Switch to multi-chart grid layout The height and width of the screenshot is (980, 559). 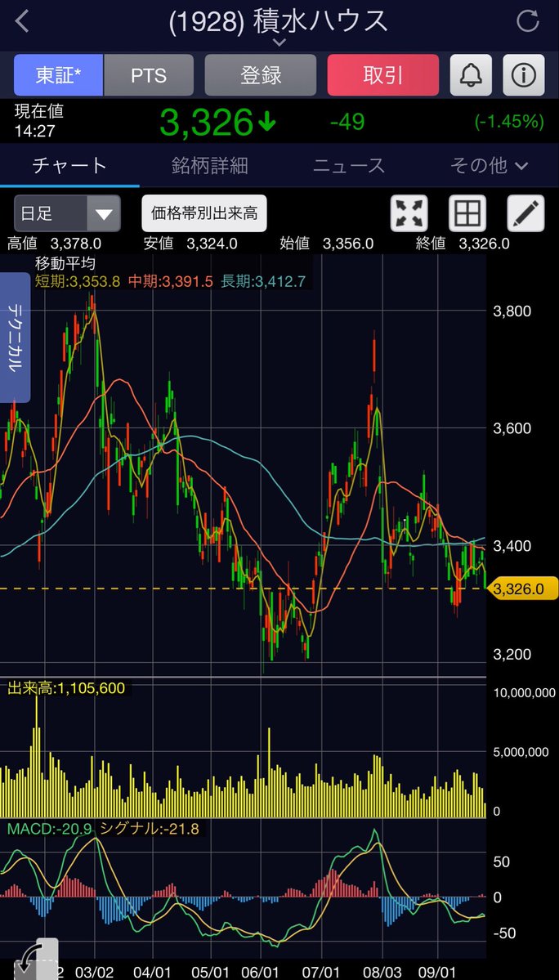click(467, 213)
